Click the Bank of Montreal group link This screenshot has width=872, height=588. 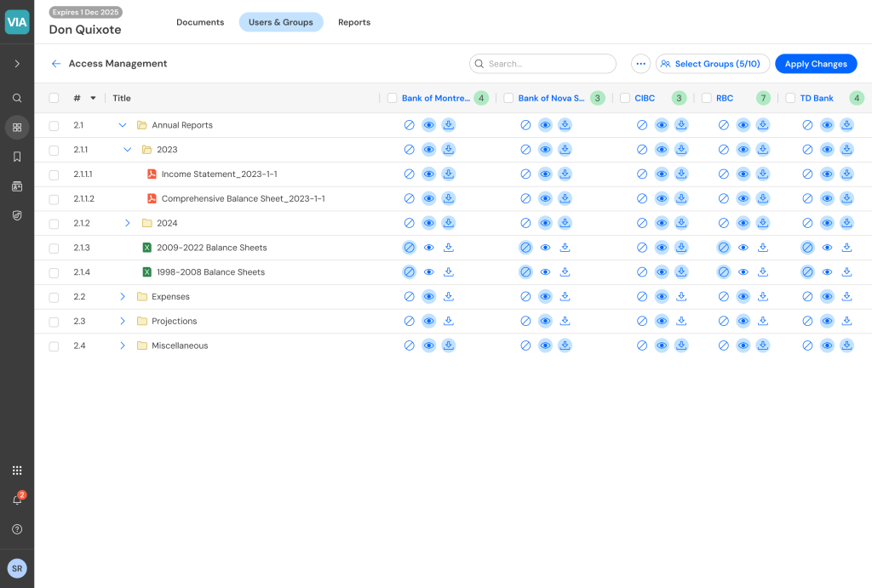click(x=436, y=99)
